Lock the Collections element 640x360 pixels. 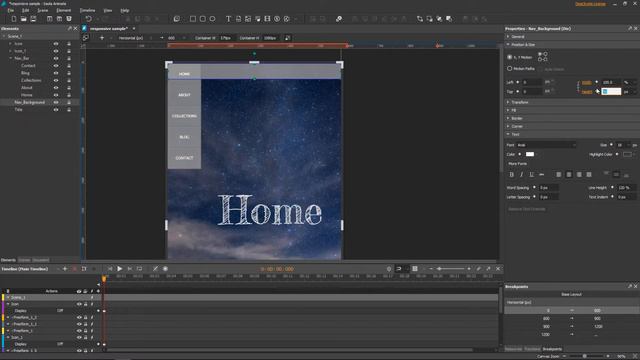coord(69,80)
